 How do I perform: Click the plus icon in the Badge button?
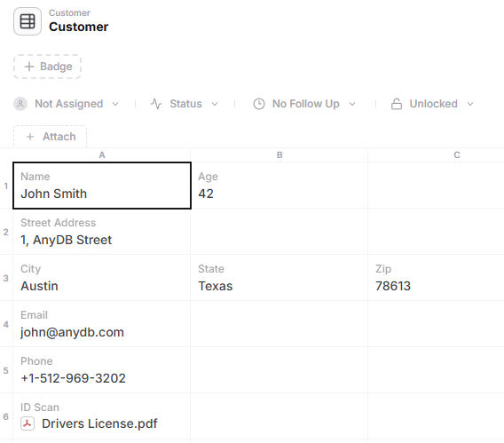[x=29, y=67]
